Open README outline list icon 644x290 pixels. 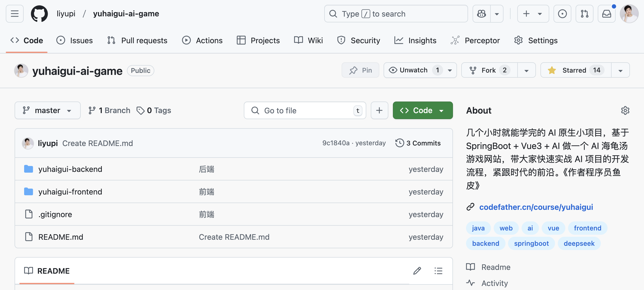438,271
